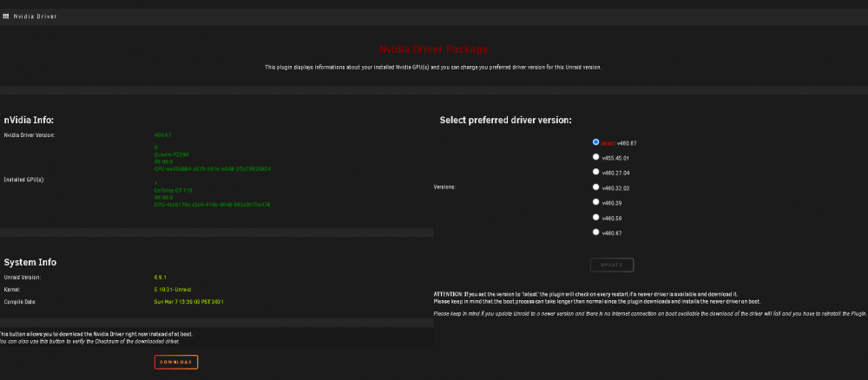
Task: Click the 'Versions:' label
Action: [x=444, y=187]
